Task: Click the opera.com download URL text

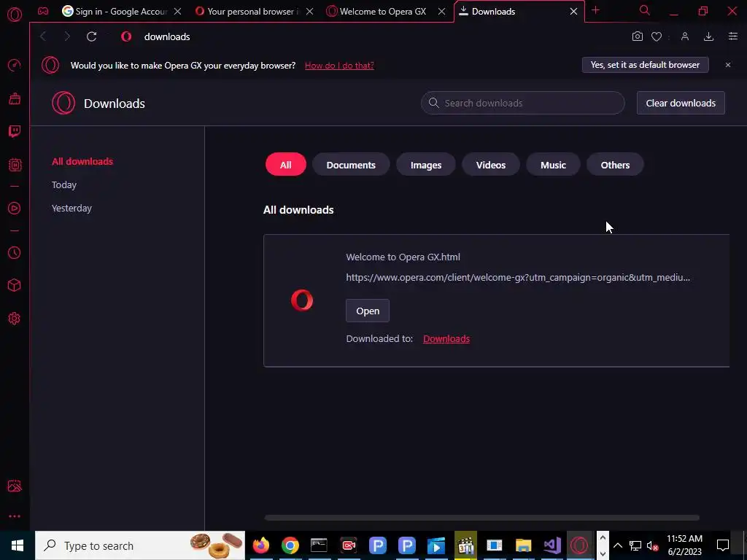Action: point(518,278)
